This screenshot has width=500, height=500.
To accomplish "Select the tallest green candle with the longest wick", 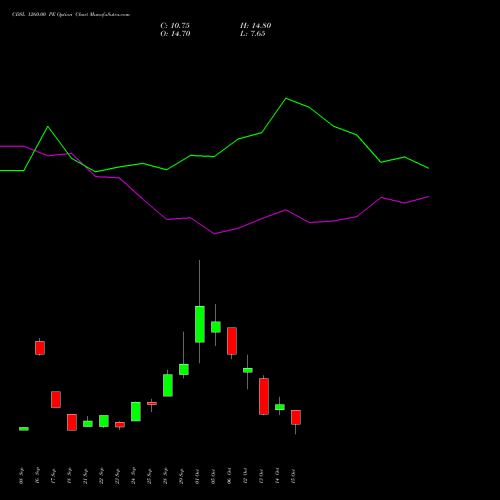I will pos(200,324).
